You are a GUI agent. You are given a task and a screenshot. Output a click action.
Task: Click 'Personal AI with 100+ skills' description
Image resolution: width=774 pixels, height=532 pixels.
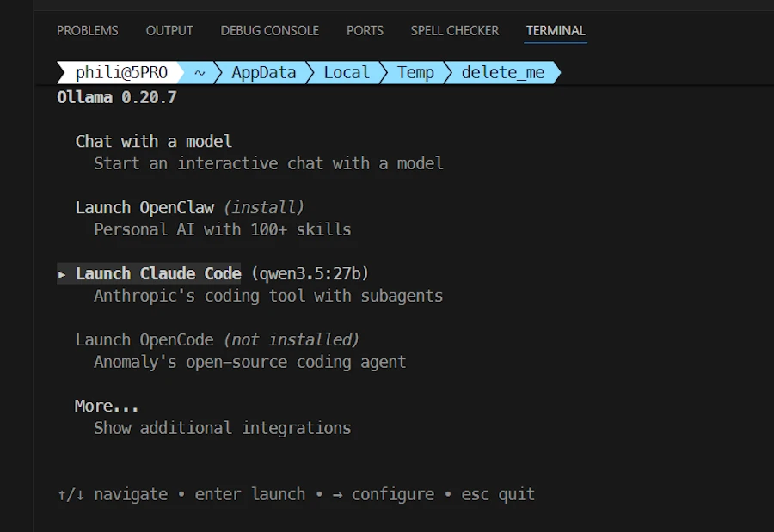[x=223, y=229]
